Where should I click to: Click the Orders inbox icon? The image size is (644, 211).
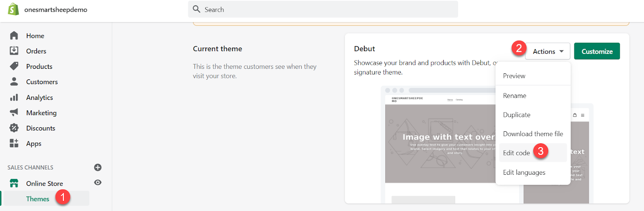[14, 51]
